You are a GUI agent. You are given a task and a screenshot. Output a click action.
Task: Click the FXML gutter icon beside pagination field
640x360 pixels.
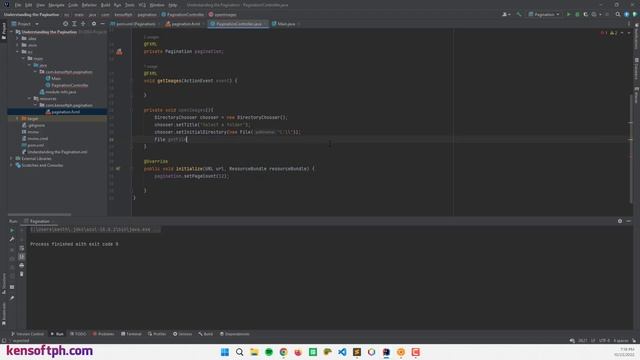pos(119,51)
